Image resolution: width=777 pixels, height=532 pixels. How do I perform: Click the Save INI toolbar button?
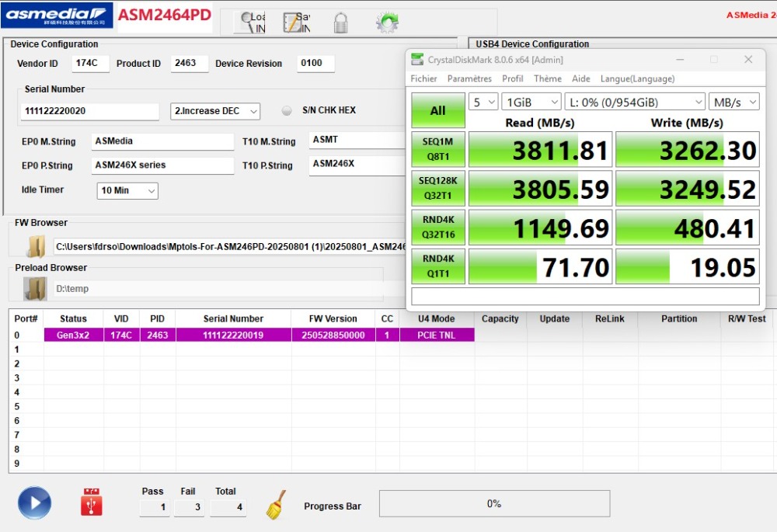click(296, 23)
